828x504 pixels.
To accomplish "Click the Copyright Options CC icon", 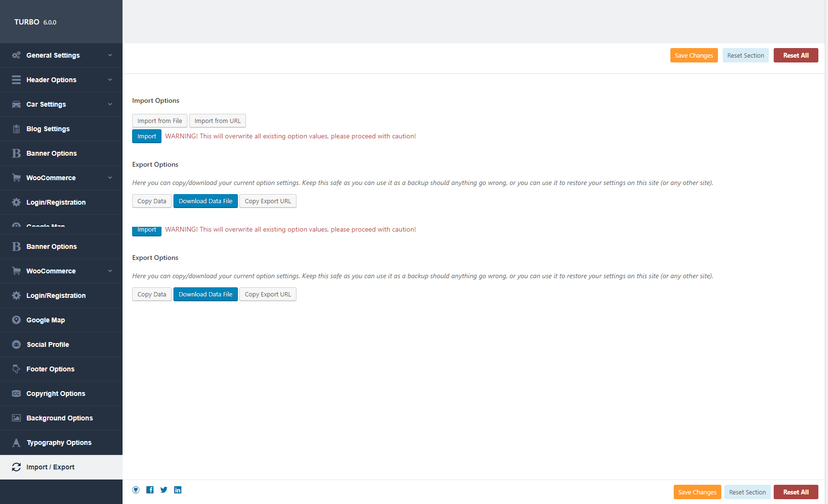I will (16, 393).
